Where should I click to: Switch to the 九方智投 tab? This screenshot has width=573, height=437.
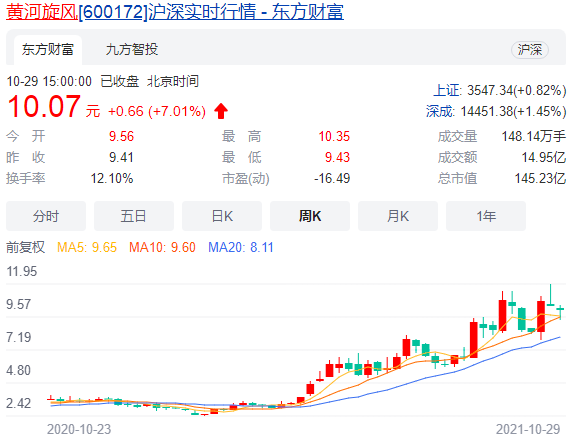pos(132,50)
